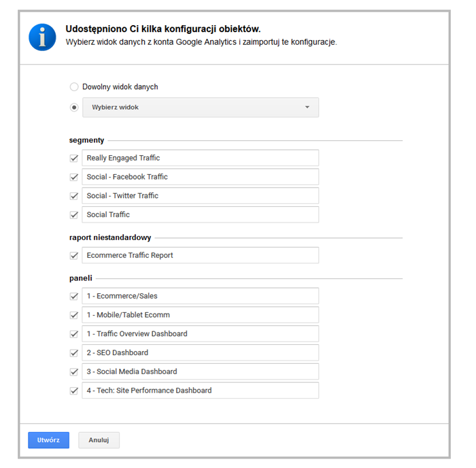The width and height of the screenshot is (476, 468).
Task: Click the blue info icon
Action: [x=42, y=37]
